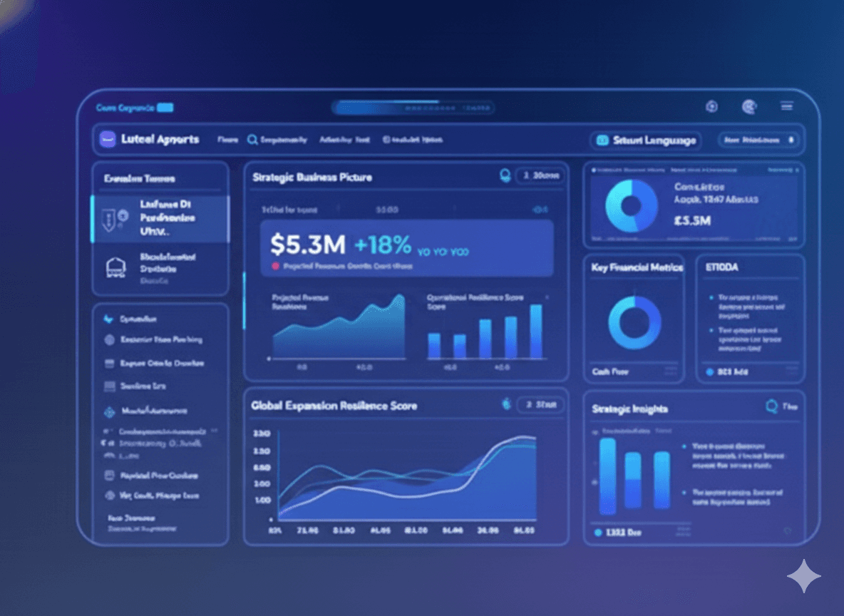Screen dimensions: 844x616
Task: Click the purple app logo icon in navigation bar
Action: point(108,140)
